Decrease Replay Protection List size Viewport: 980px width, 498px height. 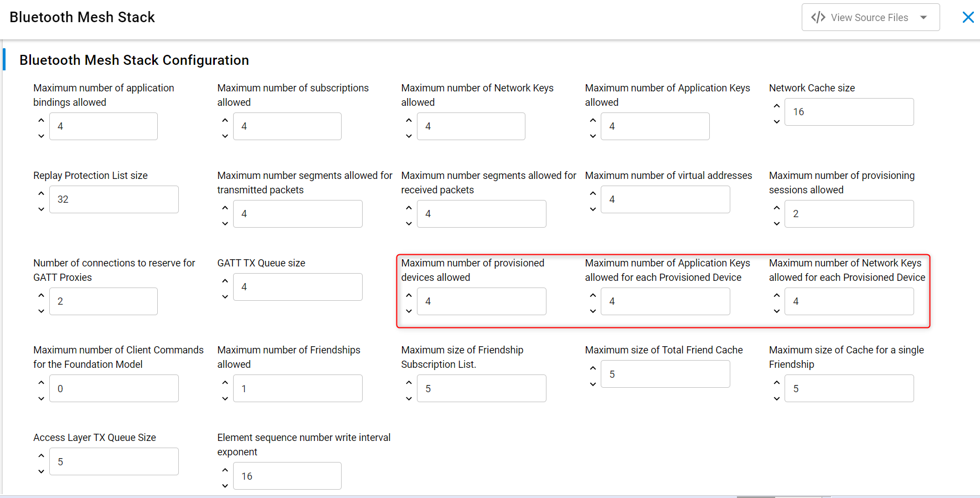coord(41,209)
